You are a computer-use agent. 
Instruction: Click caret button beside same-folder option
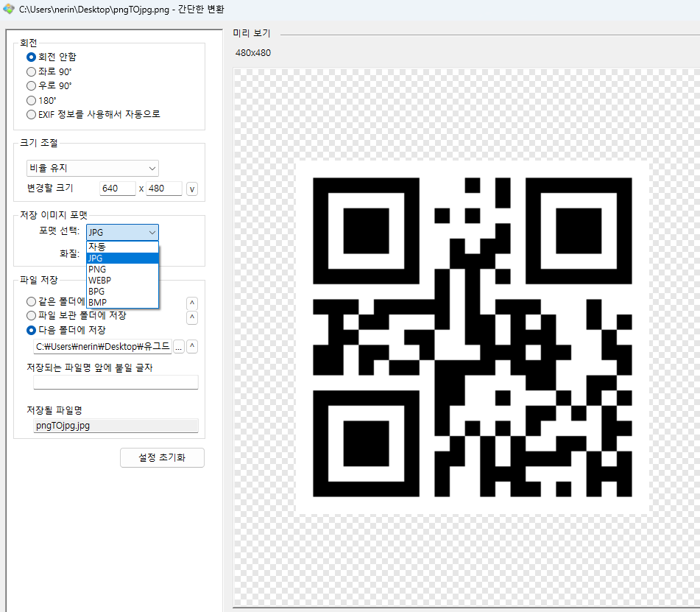click(x=192, y=303)
